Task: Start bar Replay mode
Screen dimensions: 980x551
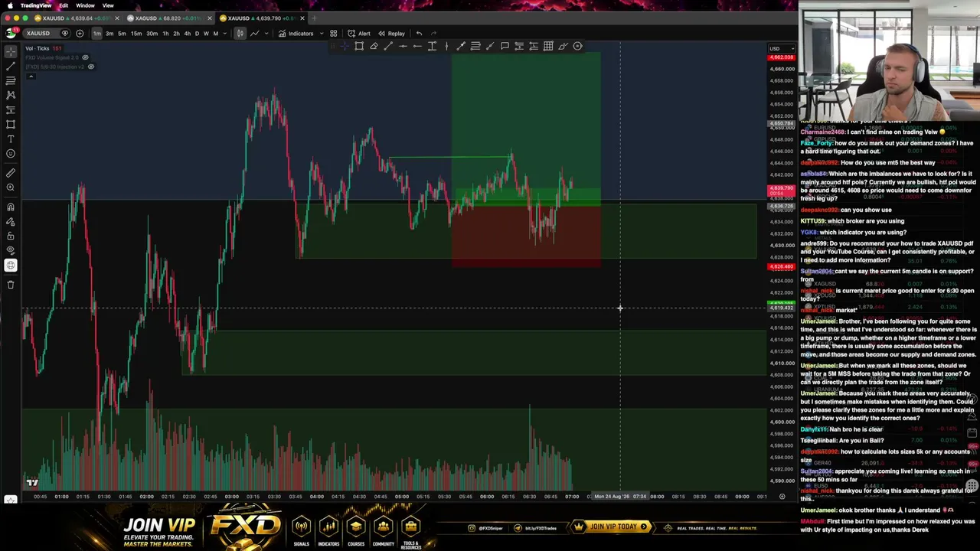Action: tap(391, 34)
